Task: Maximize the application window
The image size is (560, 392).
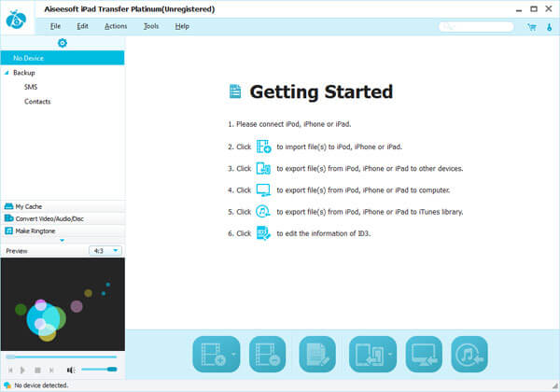Action: click(534, 9)
